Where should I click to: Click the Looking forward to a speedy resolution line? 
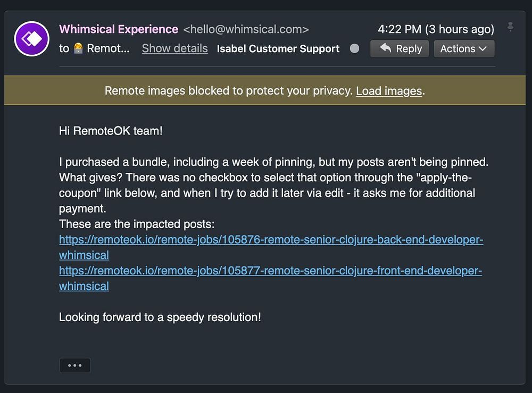tap(160, 317)
